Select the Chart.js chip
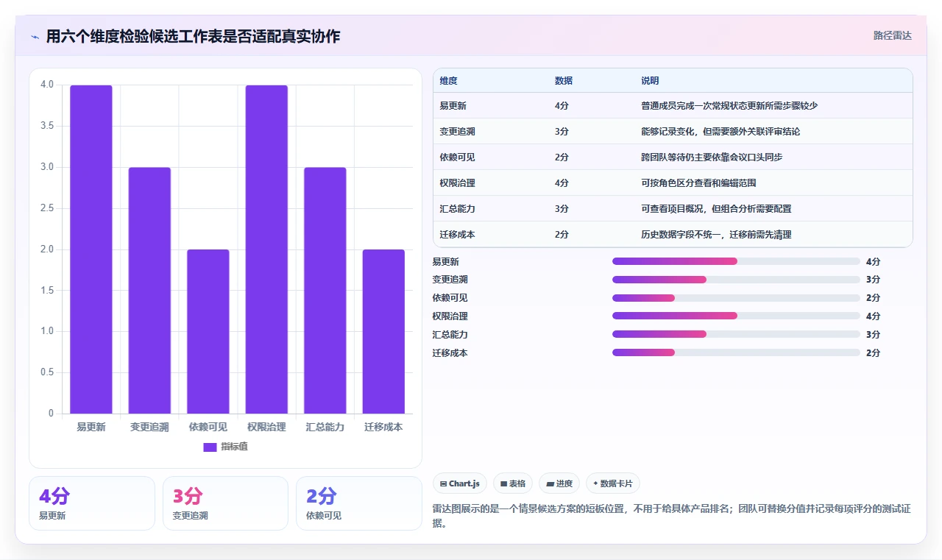The image size is (942, 560). pyautogui.click(x=460, y=483)
